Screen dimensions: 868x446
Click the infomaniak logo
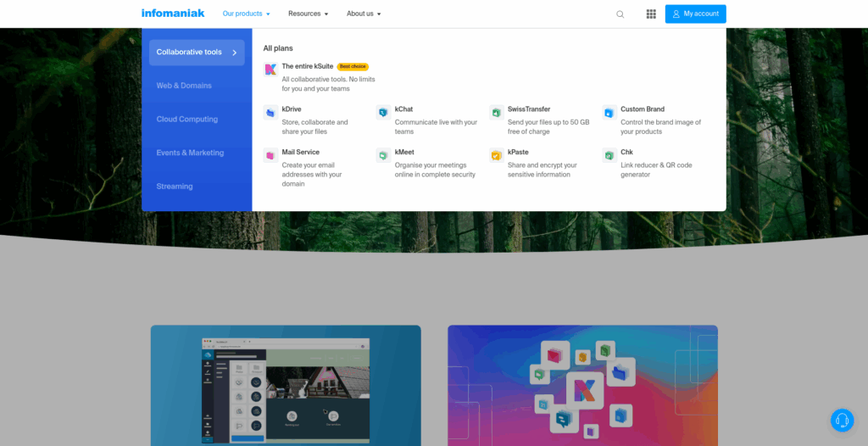(173, 14)
